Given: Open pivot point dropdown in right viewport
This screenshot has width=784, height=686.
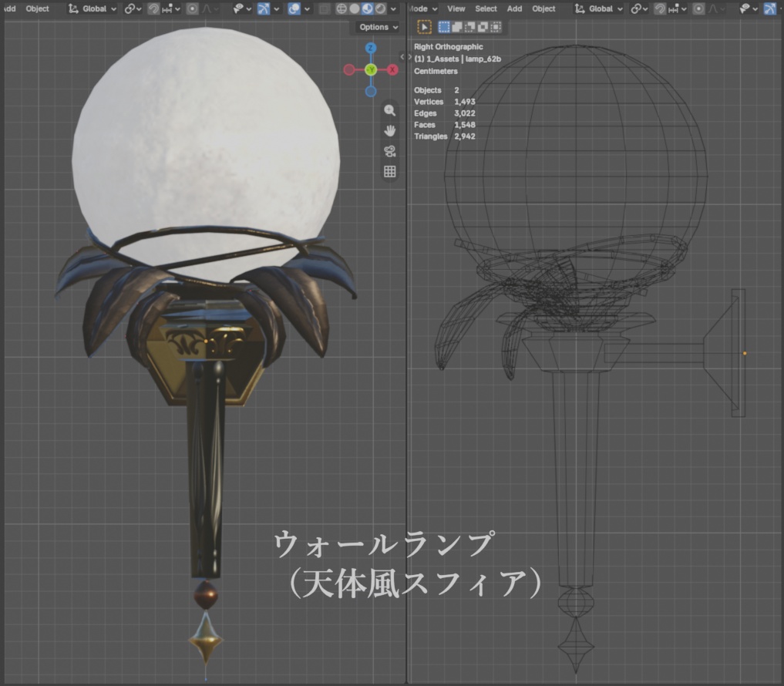Looking at the screenshot, I should tap(638, 8).
